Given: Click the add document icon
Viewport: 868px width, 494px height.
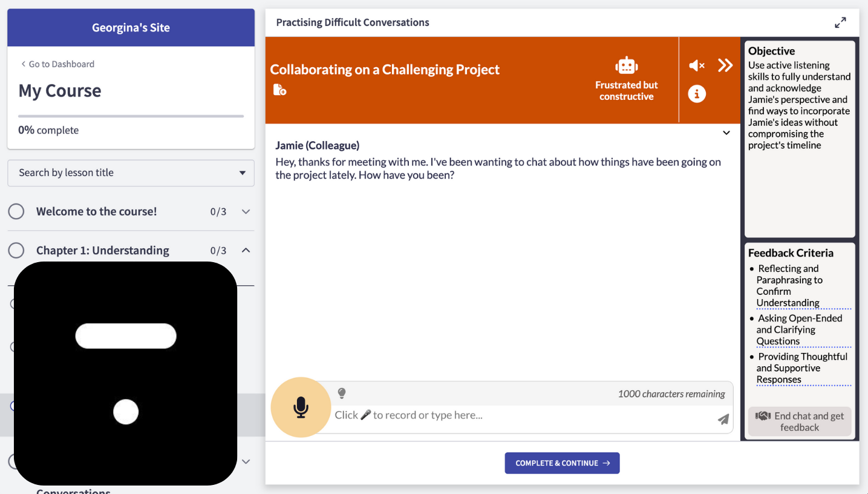Looking at the screenshot, I should 279,90.
